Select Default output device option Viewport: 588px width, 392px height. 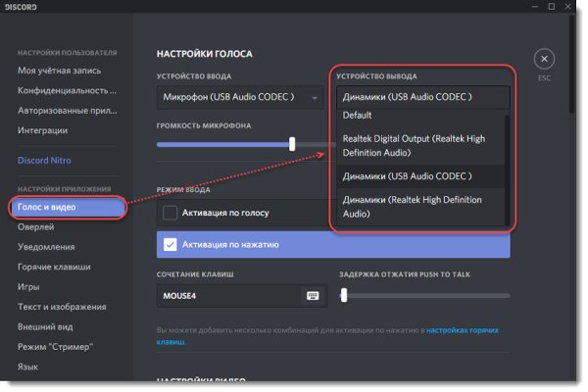[359, 115]
